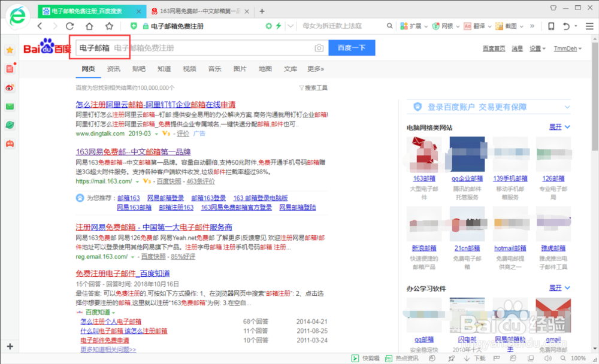Click the undo close tab icon
The height and width of the screenshot is (364, 599).
[566, 26]
